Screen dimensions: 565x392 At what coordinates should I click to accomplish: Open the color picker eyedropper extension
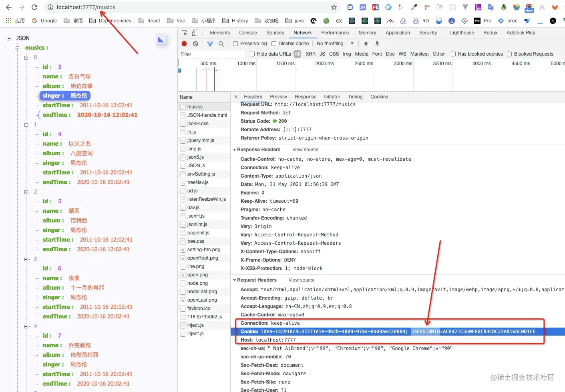click(414, 7)
